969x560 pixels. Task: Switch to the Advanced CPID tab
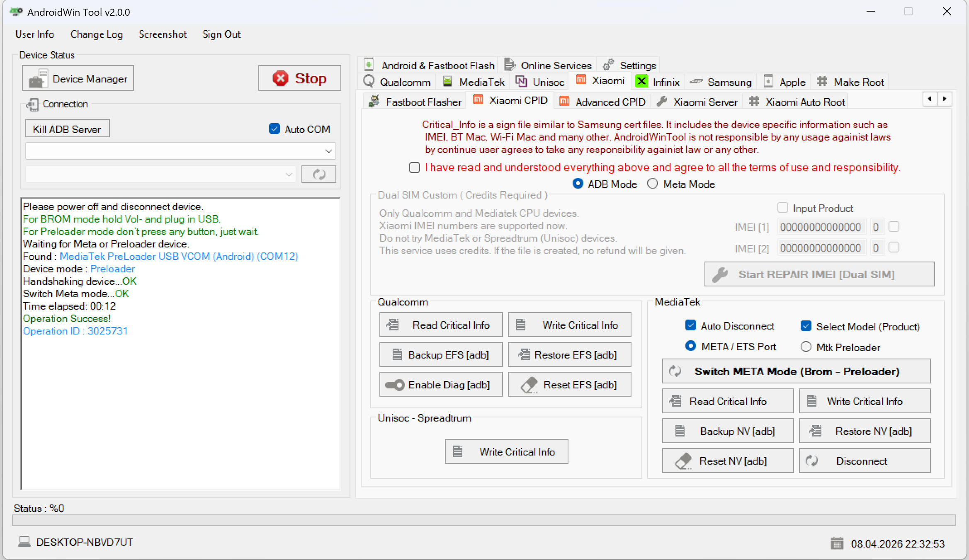[602, 102]
